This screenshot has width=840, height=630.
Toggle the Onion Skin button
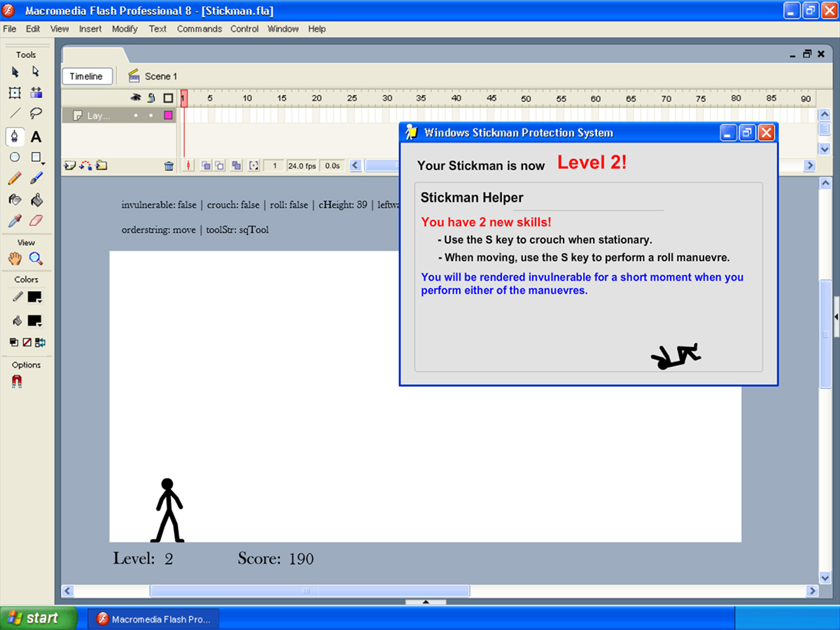tap(206, 166)
